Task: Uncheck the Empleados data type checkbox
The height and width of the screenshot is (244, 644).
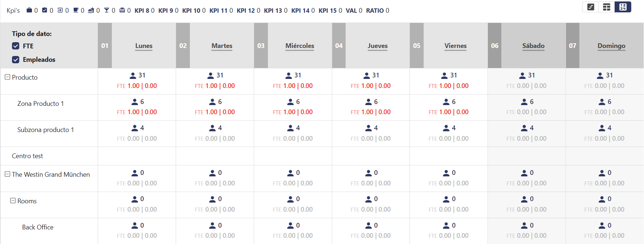Action: click(16, 60)
